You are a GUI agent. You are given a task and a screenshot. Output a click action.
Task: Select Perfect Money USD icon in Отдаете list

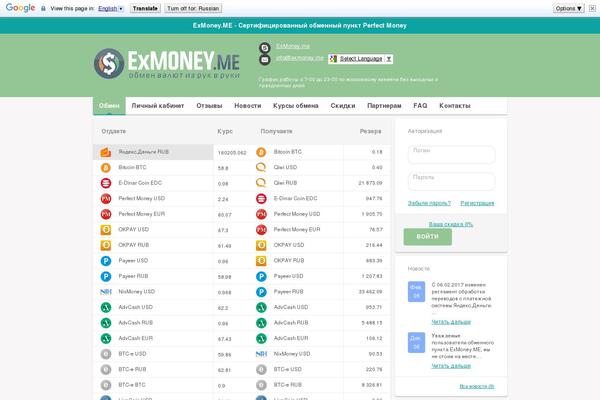click(106, 199)
